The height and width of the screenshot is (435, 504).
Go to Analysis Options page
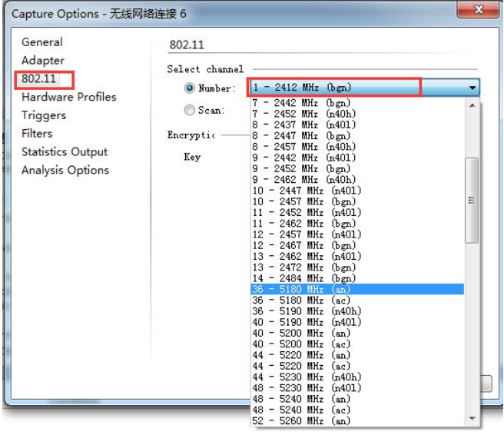coord(65,170)
